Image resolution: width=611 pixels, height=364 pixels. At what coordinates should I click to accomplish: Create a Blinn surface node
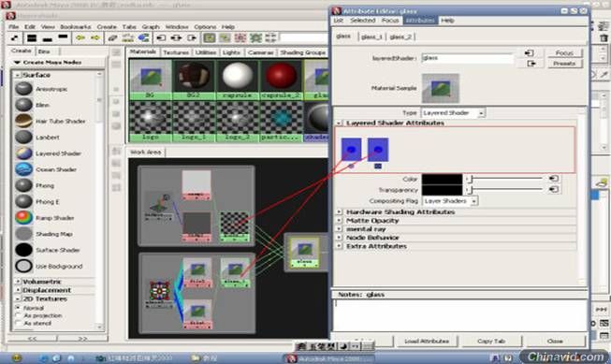click(43, 105)
